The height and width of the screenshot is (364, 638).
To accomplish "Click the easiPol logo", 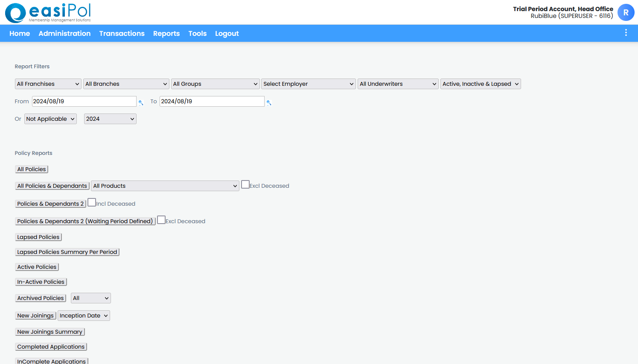I will click(x=48, y=13).
